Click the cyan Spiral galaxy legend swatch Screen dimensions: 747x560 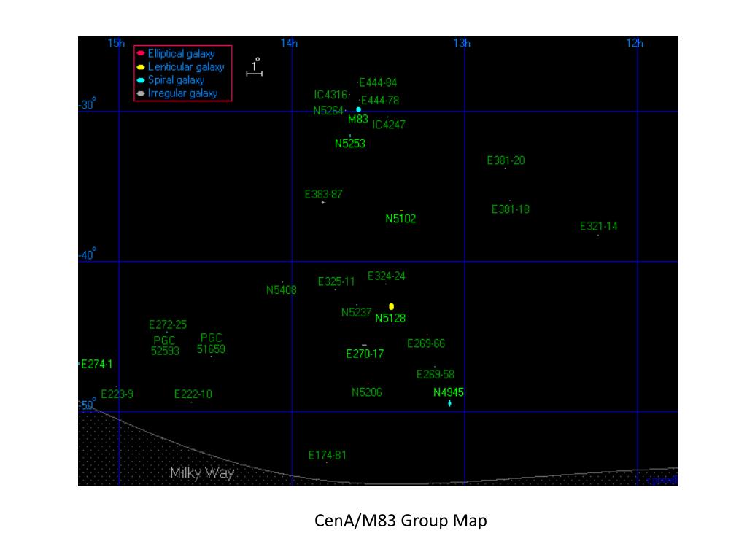pyautogui.click(x=141, y=80)
